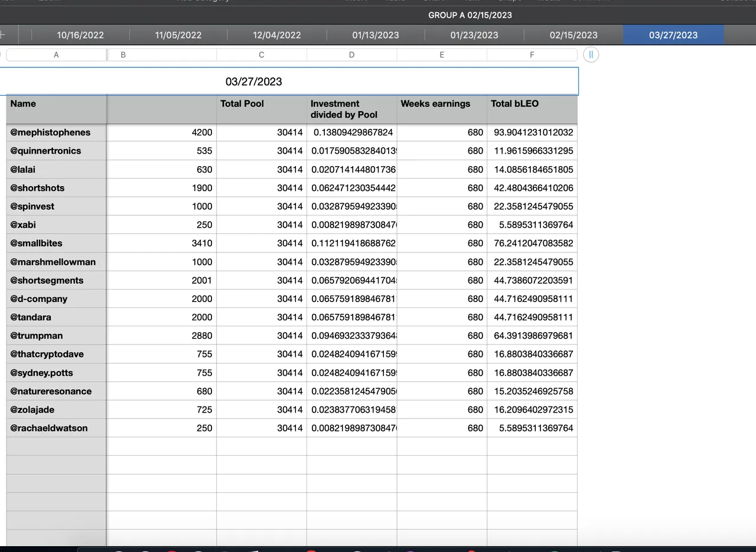The image size is (756, 552).
Task: Click the 0.062471230354442 cell
Action: pyautogui.click(x=352, y=188)
